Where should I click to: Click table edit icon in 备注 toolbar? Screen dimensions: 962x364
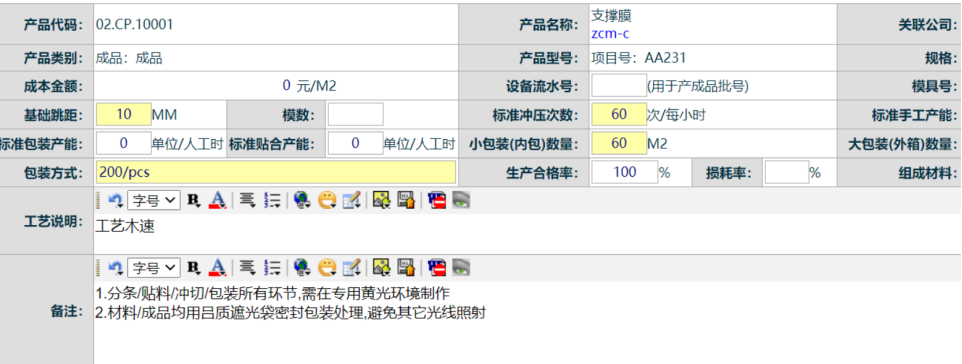(352, 267)
